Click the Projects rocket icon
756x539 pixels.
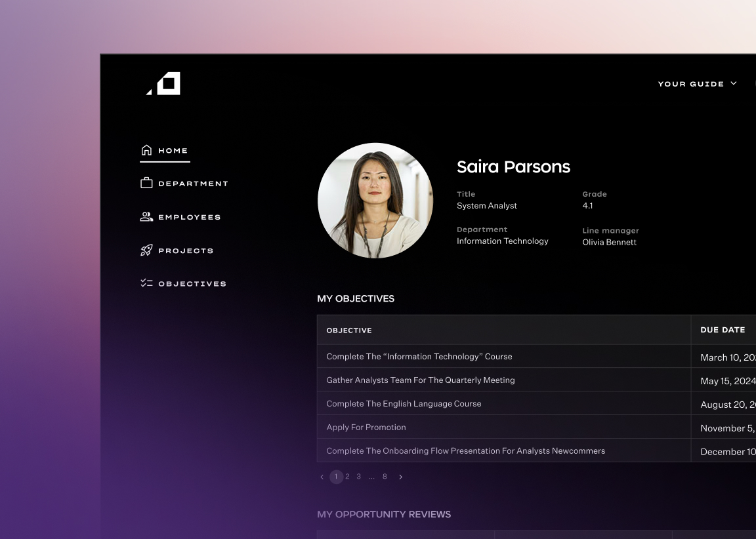click(146, 250)
